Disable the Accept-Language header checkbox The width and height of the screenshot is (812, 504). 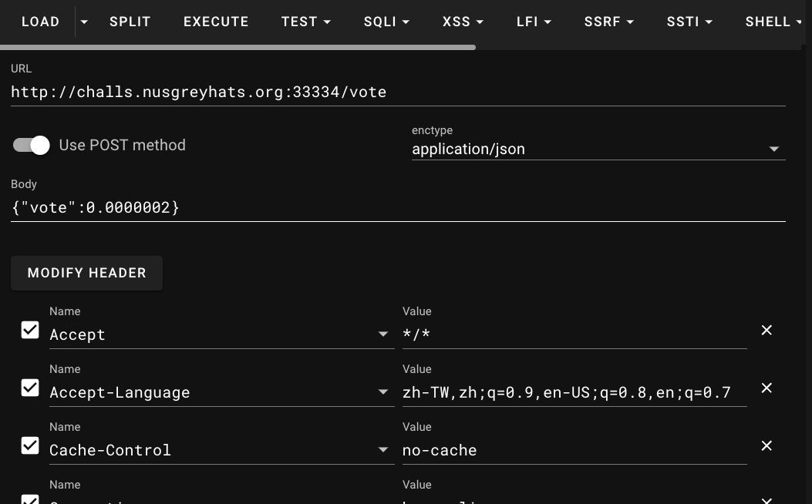click(x=30, y=388)
